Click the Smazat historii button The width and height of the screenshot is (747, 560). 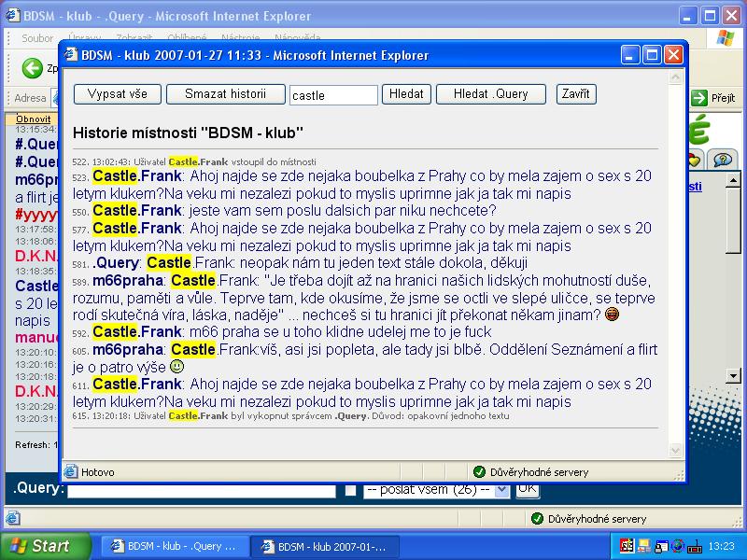tap(225, 94)
